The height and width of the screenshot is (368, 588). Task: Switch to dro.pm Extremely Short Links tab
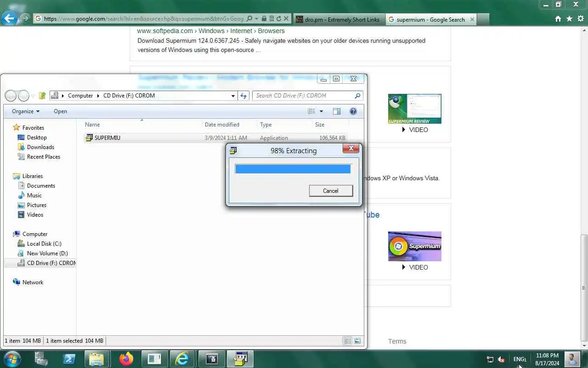click(x=338, y=19)
